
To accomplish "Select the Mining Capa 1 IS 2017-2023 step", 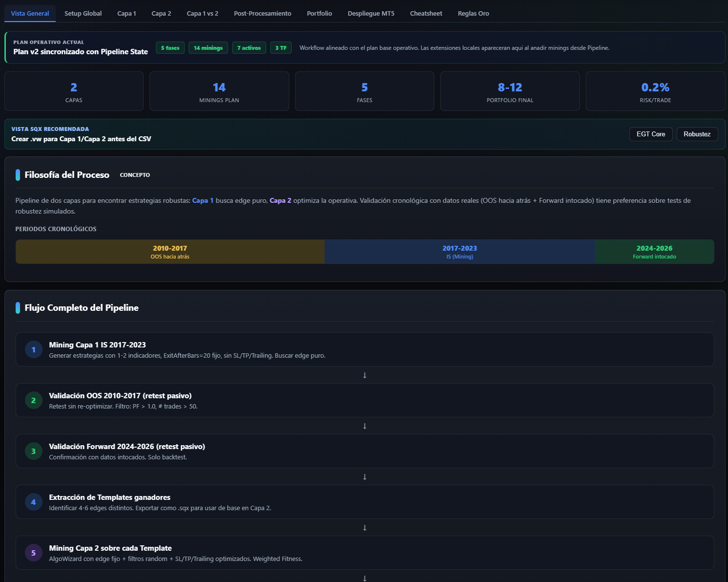I will [365, 349].
